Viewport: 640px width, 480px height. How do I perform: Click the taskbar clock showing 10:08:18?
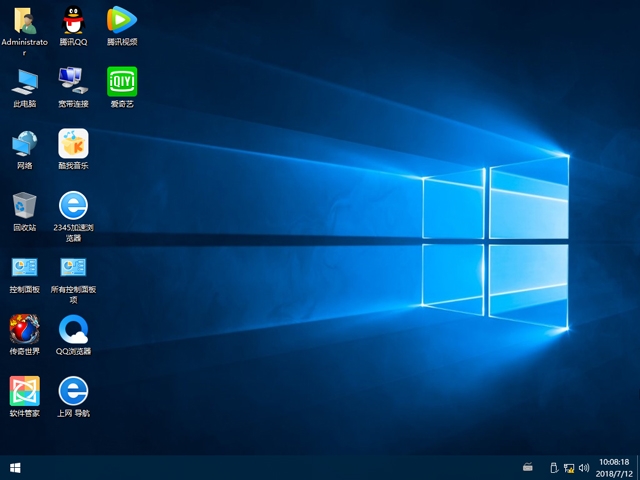tap(612, 467)
